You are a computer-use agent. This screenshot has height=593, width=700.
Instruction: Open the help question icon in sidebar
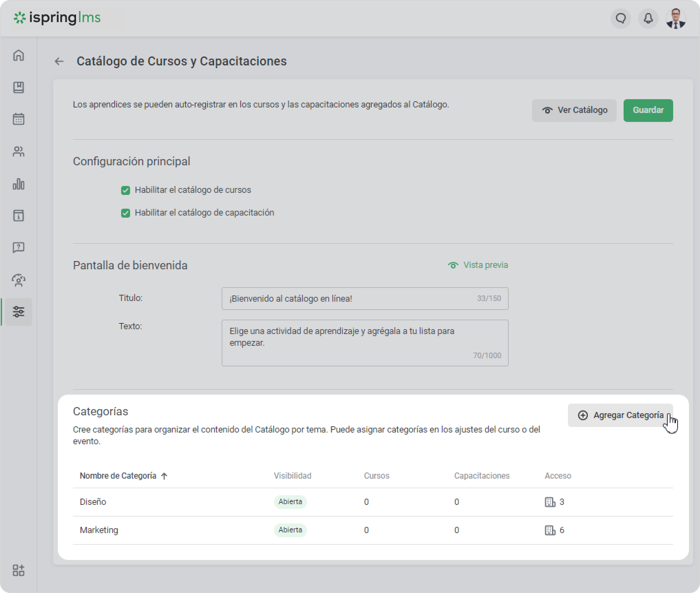click(19, 247)
